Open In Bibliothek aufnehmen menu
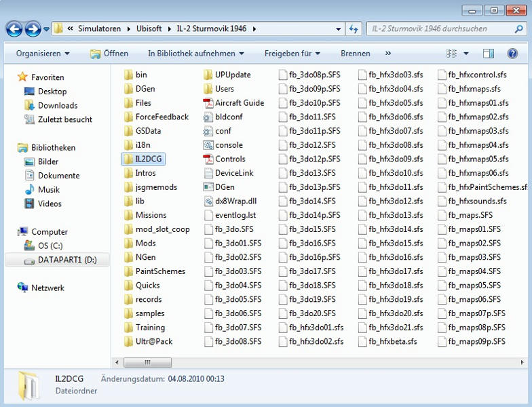Viewport: 532px width, 407px height. (x=196, y=54)
